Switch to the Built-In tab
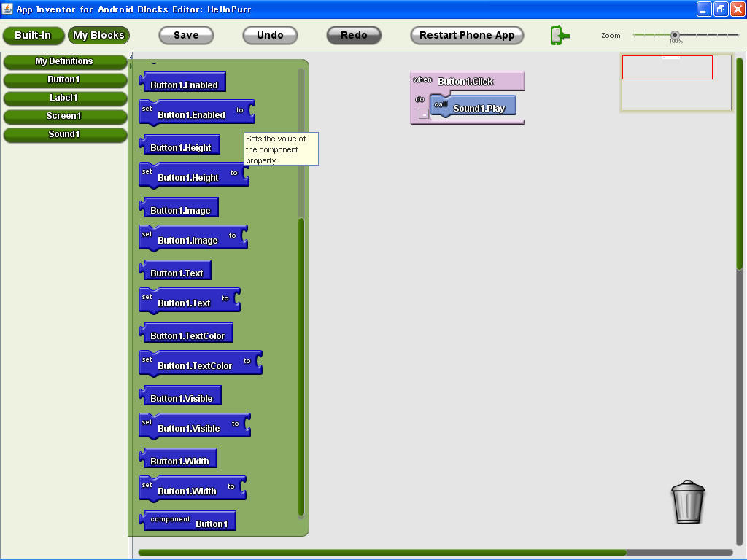Screen dimensions: 747x560 (x=33, y=35)
